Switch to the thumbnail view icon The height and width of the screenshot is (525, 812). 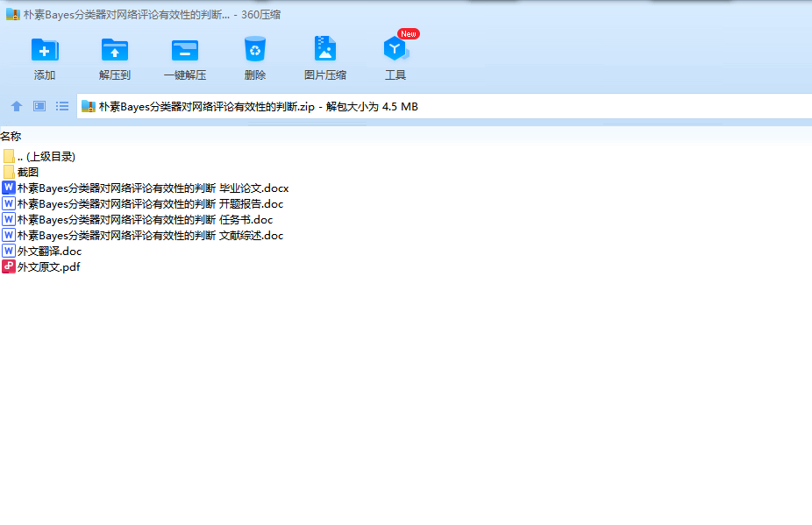(39, 106)
